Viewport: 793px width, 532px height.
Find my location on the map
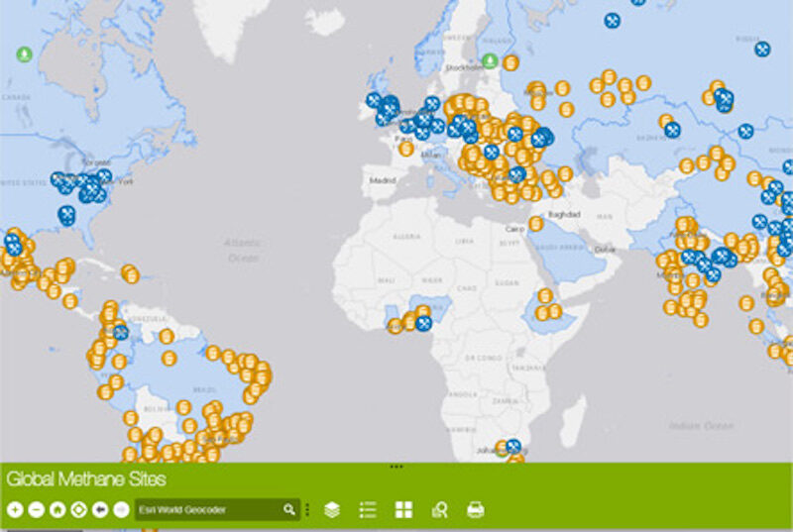tap(79, 510)
